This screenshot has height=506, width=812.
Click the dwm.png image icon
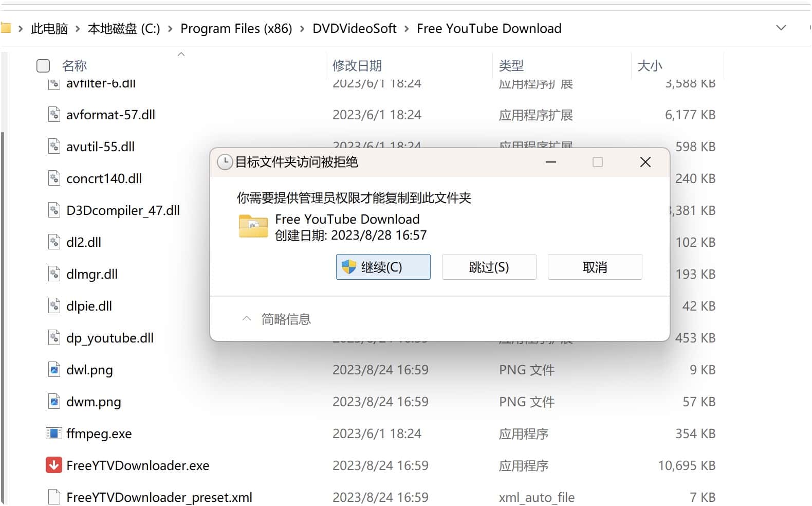[54, 401]
